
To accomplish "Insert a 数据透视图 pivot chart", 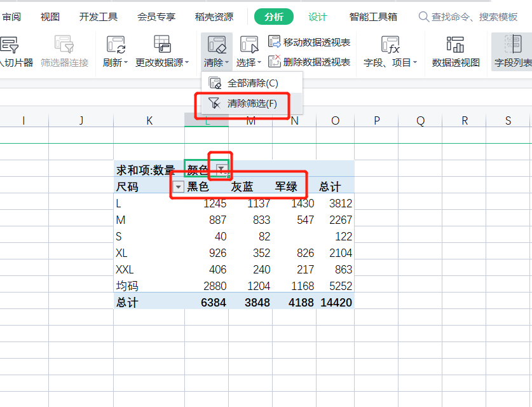I will [456, 52].
